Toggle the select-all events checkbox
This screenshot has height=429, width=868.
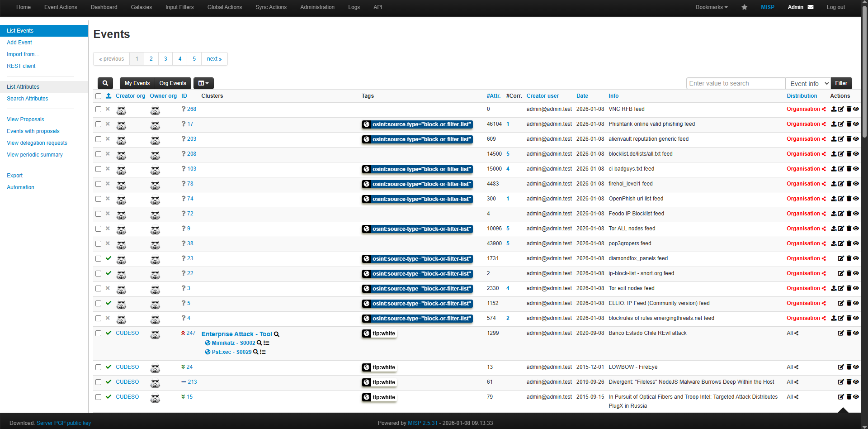[x=98, y=96]
